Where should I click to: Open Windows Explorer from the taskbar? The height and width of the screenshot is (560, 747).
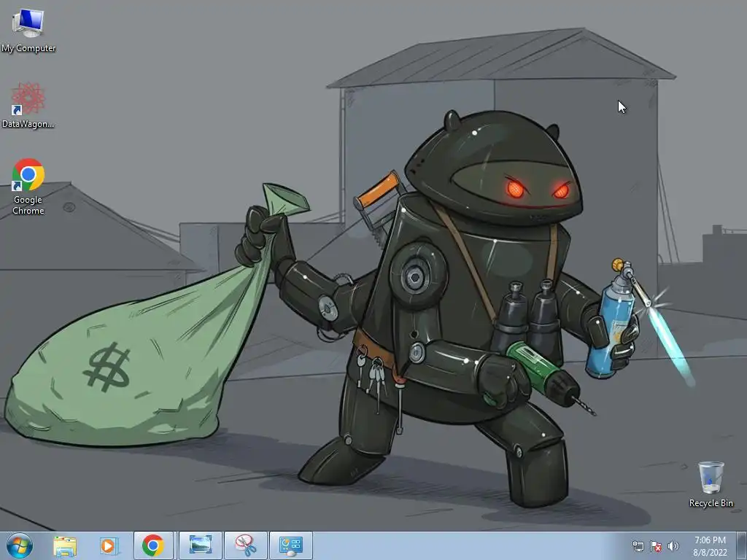(x=65, y=545)
